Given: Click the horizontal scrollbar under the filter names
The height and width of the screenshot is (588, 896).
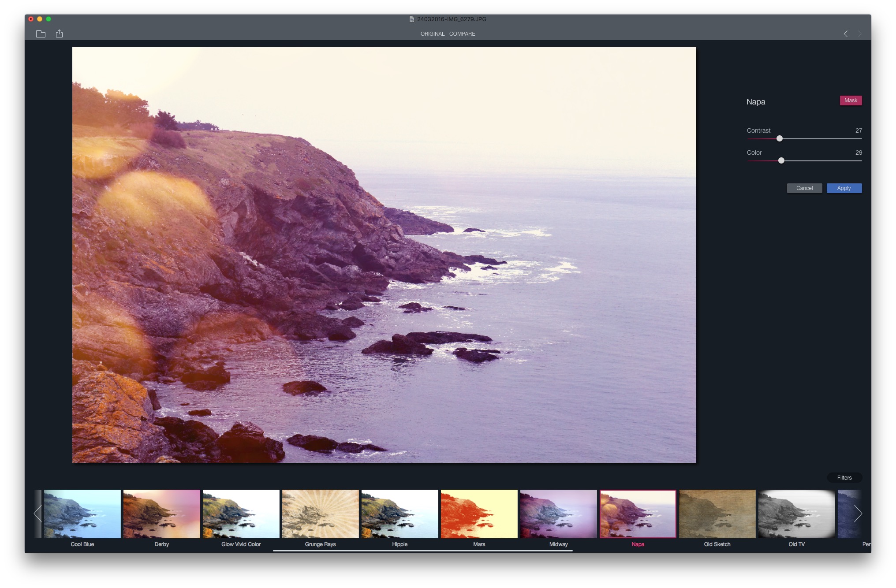Looking at the screenshot, I should pyautogui.click(x=422, y=551).
